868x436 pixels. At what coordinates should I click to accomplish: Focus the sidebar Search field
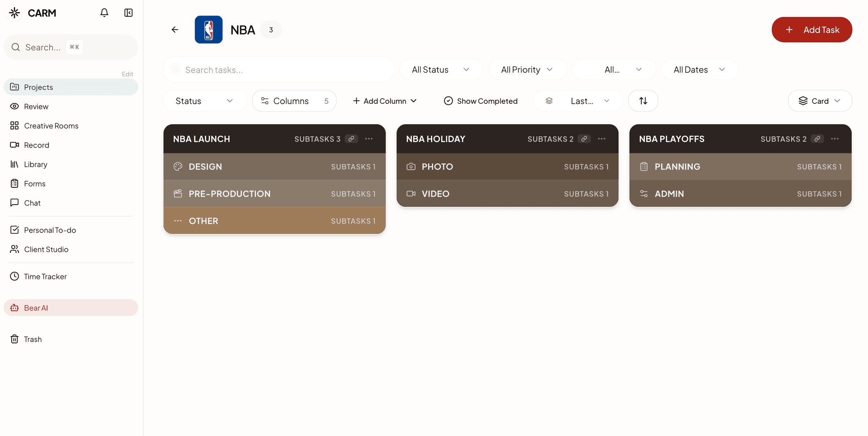[71, 47]
